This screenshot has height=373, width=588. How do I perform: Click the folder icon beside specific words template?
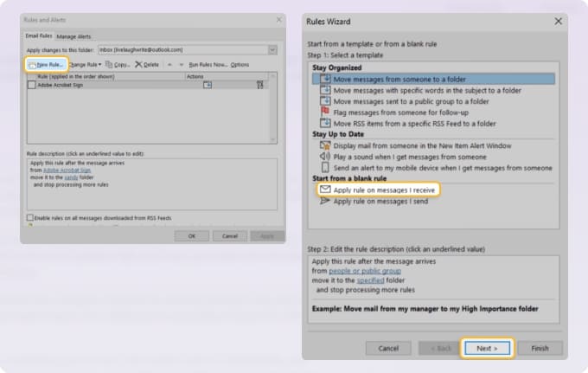coord(325,90)
